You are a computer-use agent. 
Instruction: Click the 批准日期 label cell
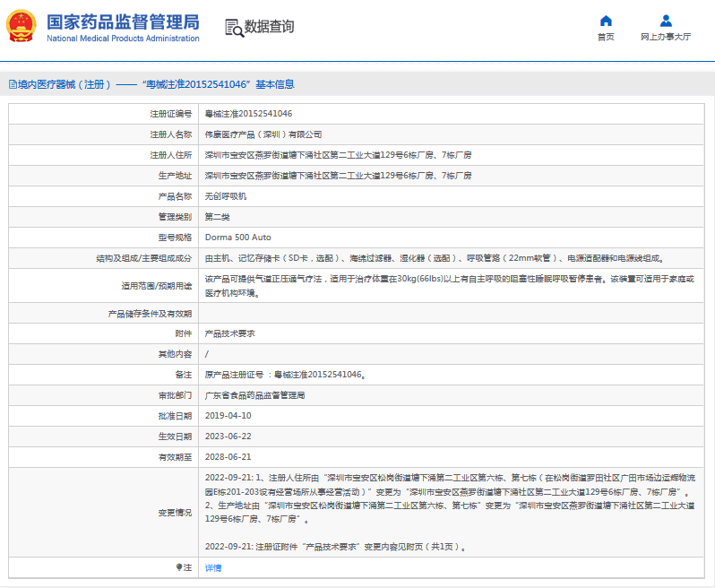pos(104,416)
